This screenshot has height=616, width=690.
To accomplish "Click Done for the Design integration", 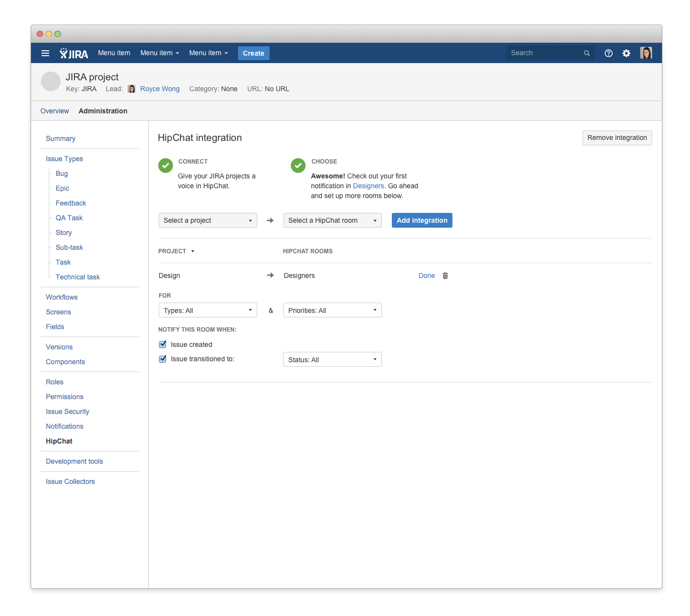I will tap(427, 275).
